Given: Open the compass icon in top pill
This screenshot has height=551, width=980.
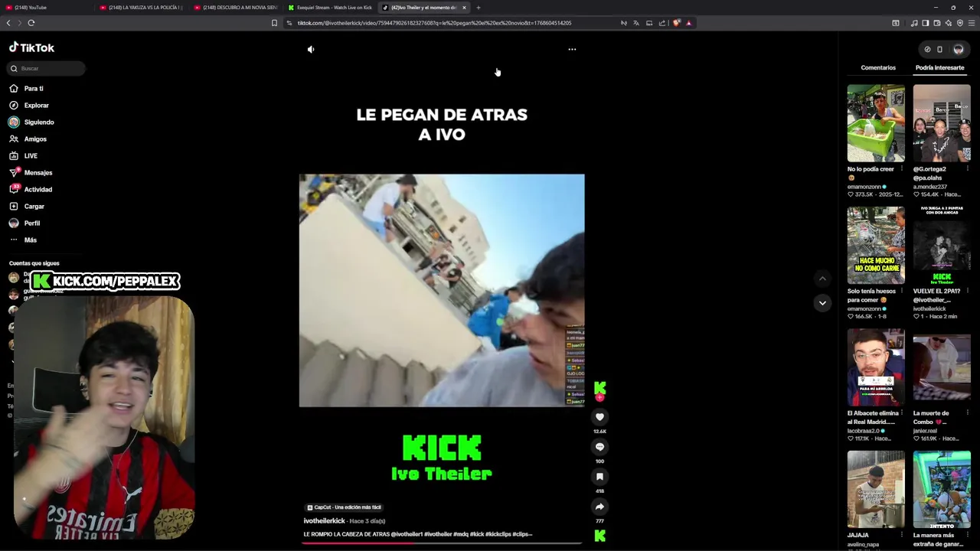Looking at the screenshot, I should click(x=927, y=49).
